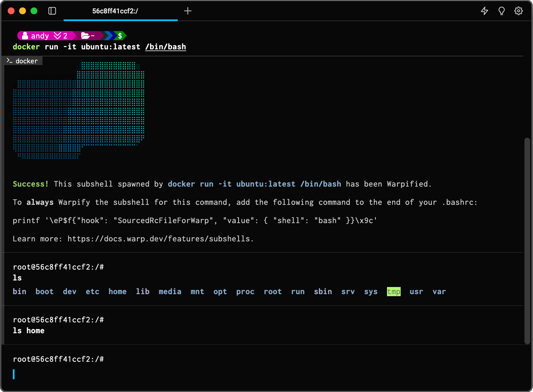Click the docker subshell terminal label

(x=23, y=61)
